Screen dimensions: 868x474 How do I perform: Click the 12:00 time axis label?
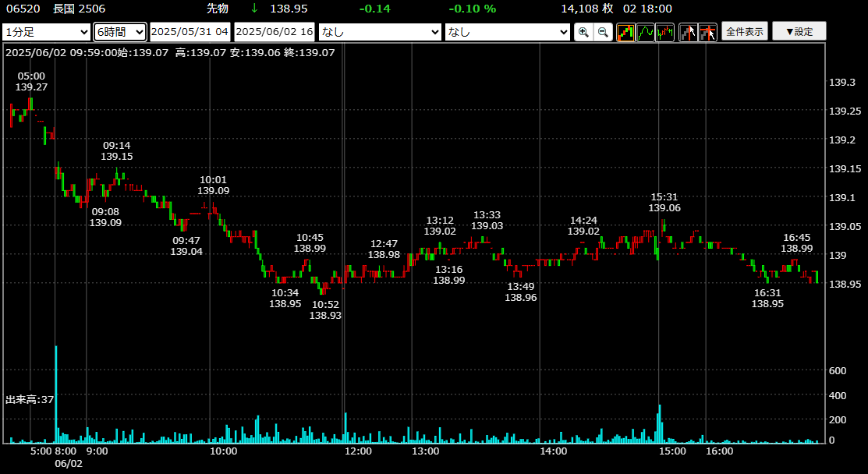pyautogui.click(x=358, y=451)
